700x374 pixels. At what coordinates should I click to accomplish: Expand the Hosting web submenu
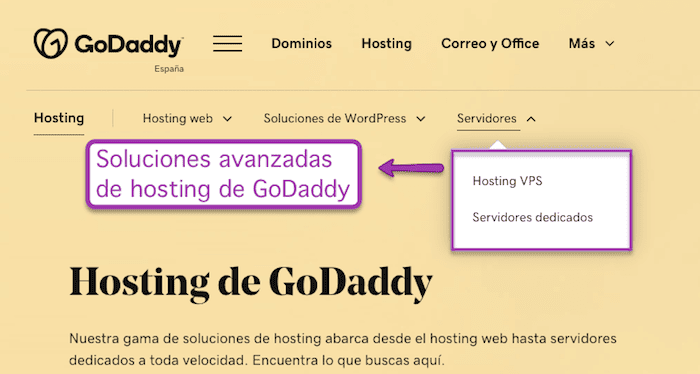[188, 119]
